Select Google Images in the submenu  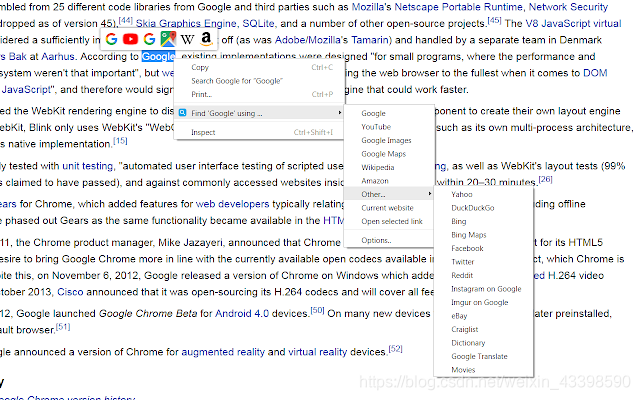[389, 140]
